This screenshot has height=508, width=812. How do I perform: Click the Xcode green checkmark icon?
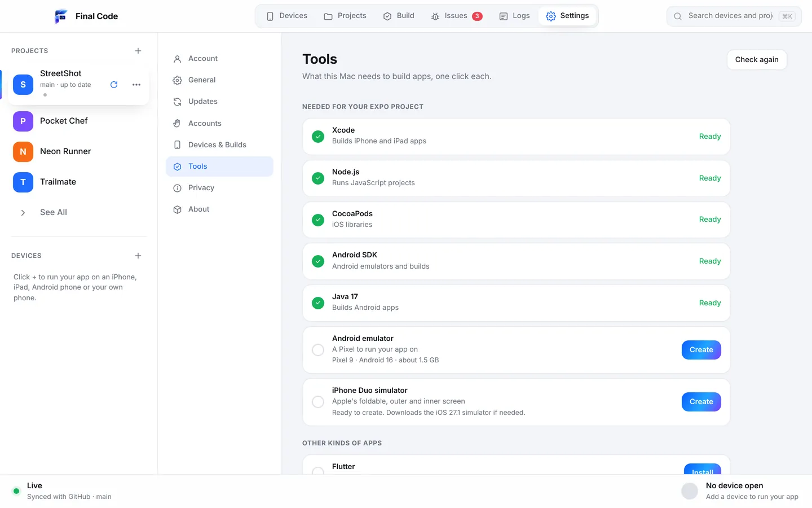click(x=318, y=137)
